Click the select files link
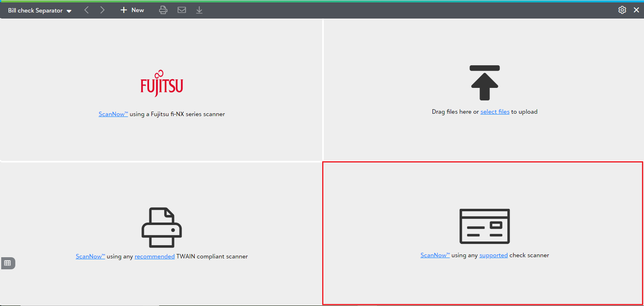The image size is (644, 306). (x=495, y=112)
